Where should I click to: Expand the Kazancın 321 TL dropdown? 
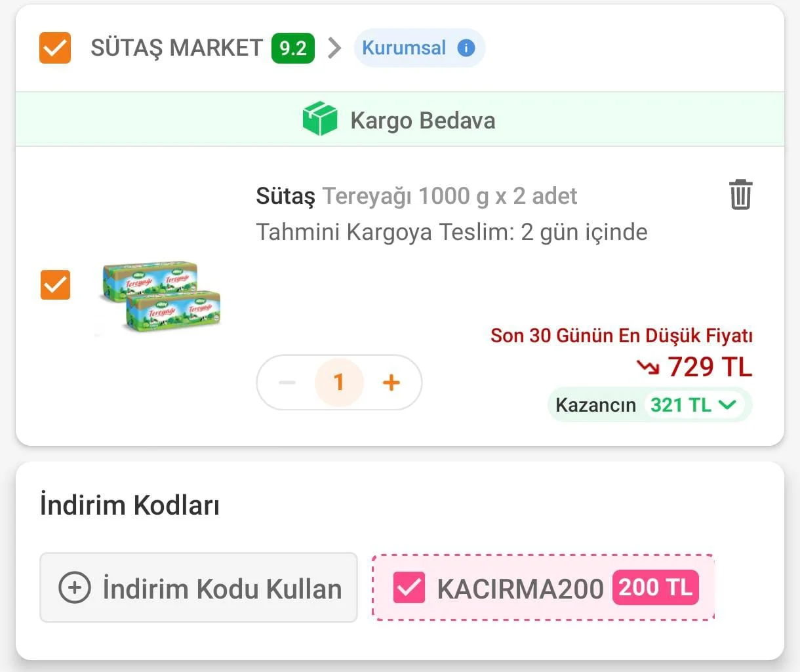pos(650,405)
